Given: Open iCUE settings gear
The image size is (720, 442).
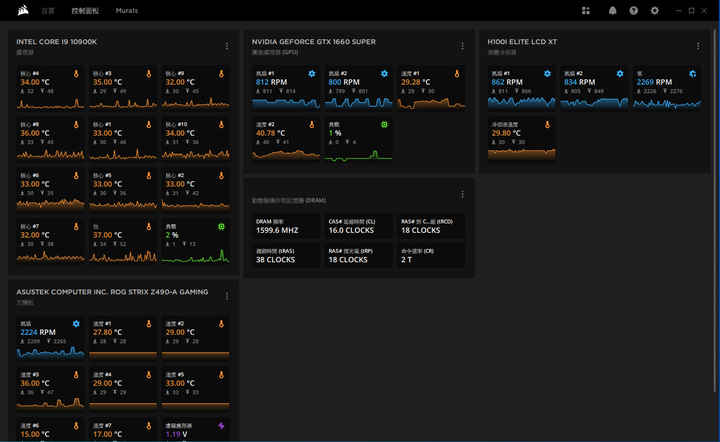Looking at the screenshot, I should click(x=655, y=11).
